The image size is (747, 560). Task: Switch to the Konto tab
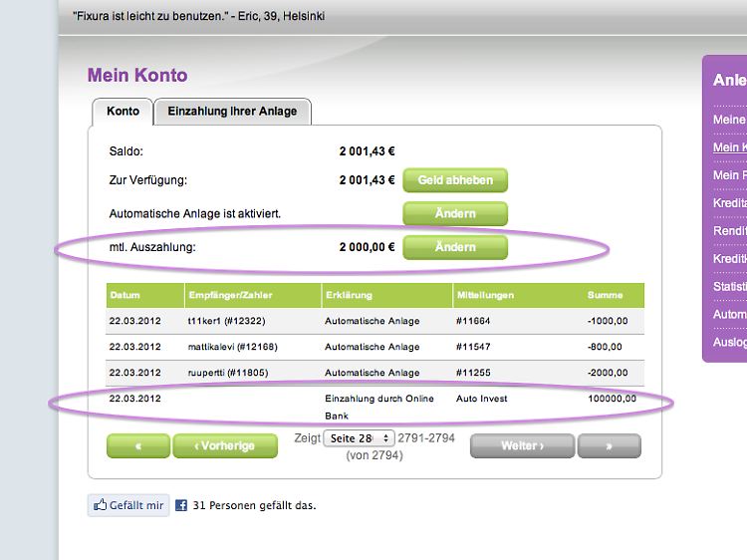[123, 112]
